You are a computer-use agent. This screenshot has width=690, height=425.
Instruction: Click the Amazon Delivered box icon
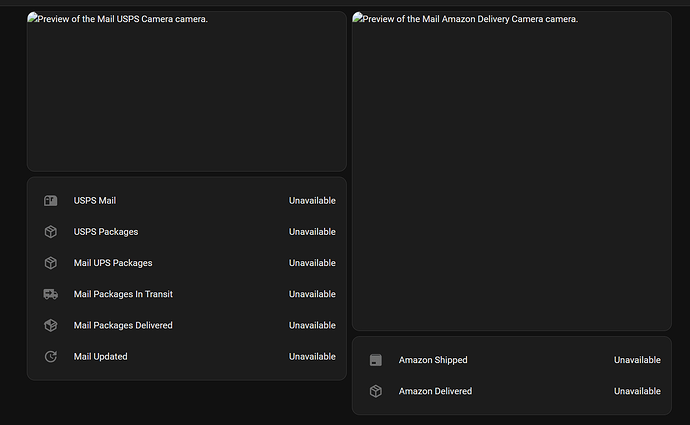tap(376, 392)
